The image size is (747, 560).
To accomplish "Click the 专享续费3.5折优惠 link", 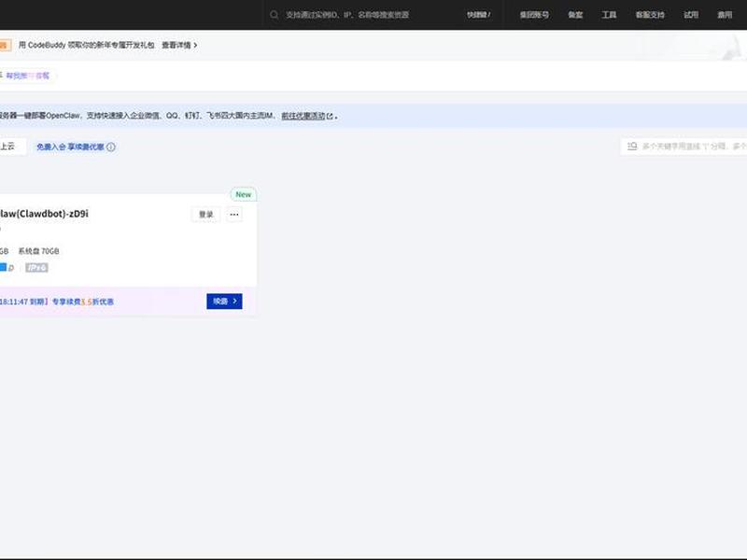I will click(83, 301).
